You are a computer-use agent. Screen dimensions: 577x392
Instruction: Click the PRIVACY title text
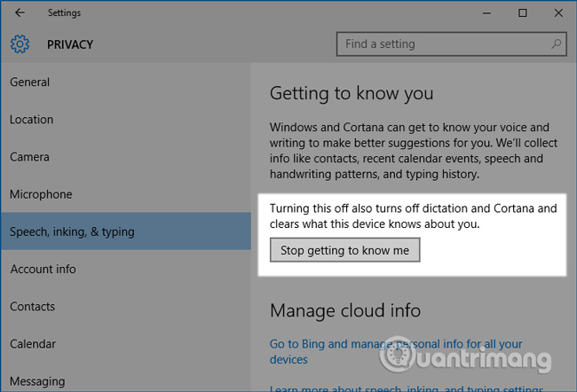[70, 44]
